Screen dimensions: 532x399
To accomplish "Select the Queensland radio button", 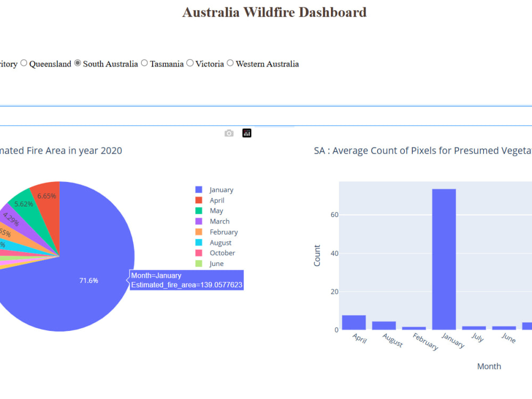I will (24, 63).
